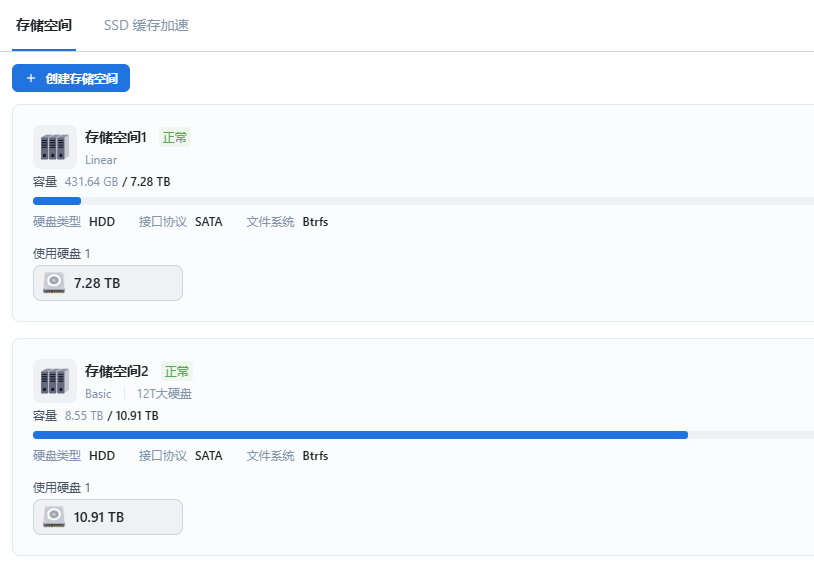
Task: Click the 创建存储空间 button
Action: tap(71, 78)
